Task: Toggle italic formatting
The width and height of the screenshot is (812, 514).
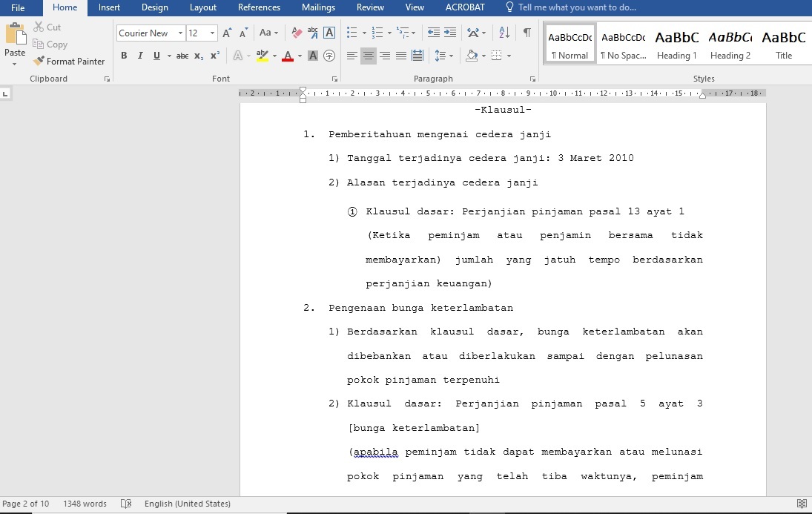Action: [x=140, y=56]
